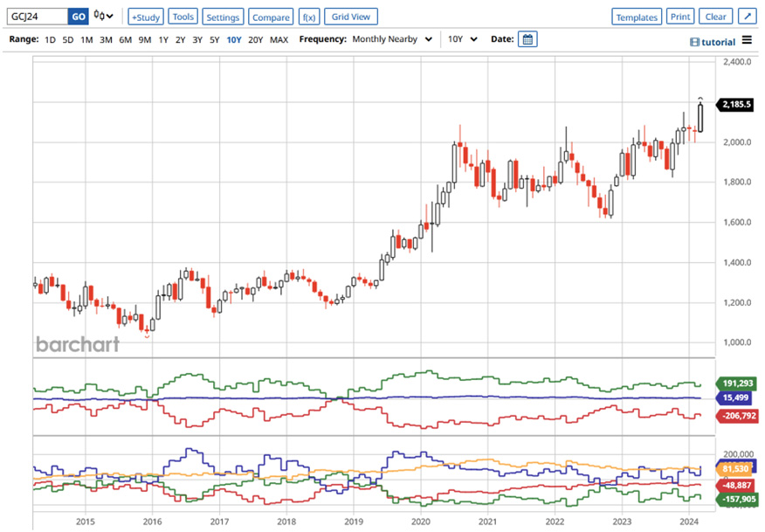
Task: Expand the Frequency Monthly Nearby dropdown
Action: click(x=392, y=39)
